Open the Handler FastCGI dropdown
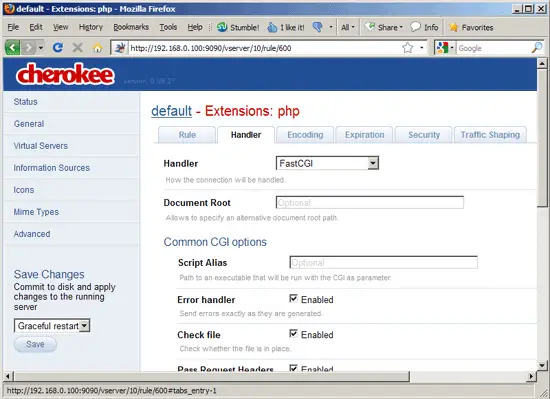The width and height of the screenshot is (550, 399). click(327, 163)
